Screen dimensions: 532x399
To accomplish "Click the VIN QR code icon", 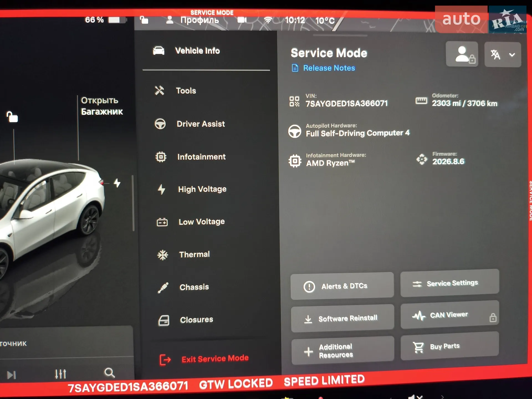I will tap(294, 101).
